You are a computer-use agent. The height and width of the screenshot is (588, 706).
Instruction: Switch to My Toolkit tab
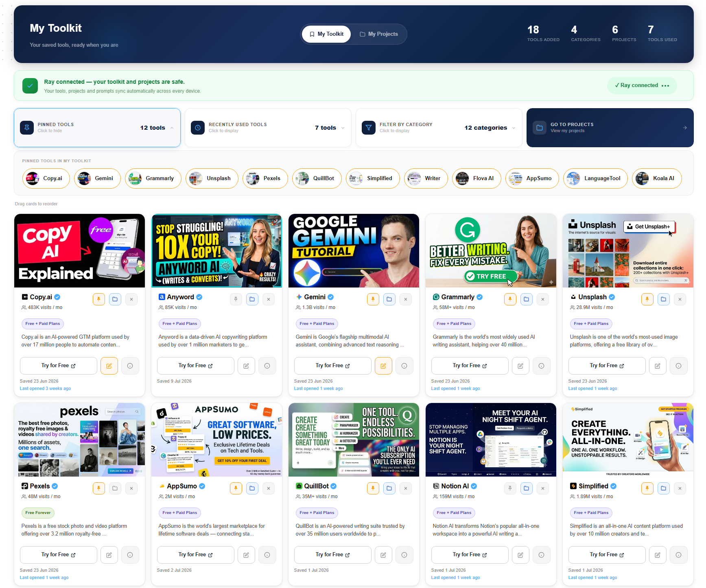pos(326,34)
